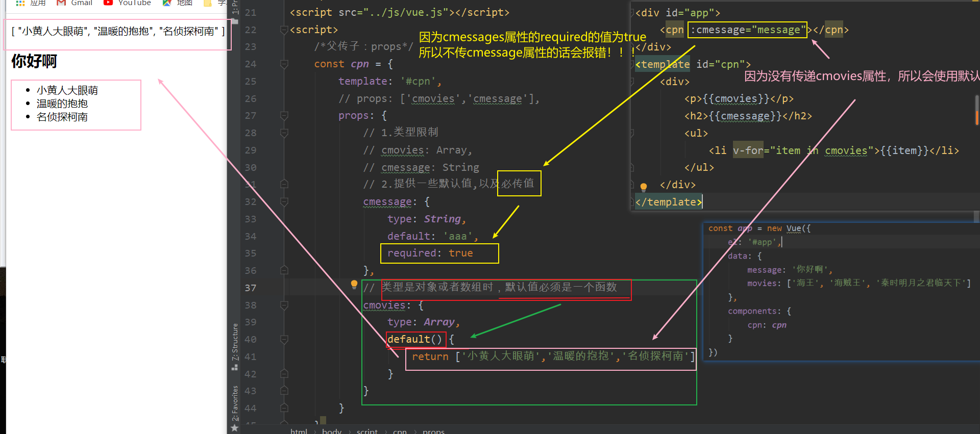
Task: Click the commented props array on line 26
Action: 439,98
